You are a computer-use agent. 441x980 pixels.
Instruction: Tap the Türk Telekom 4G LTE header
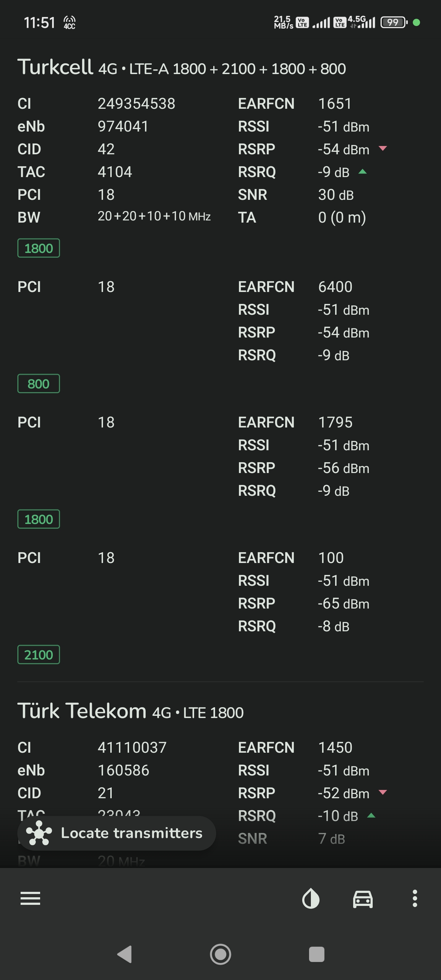[x=130, y=711]
